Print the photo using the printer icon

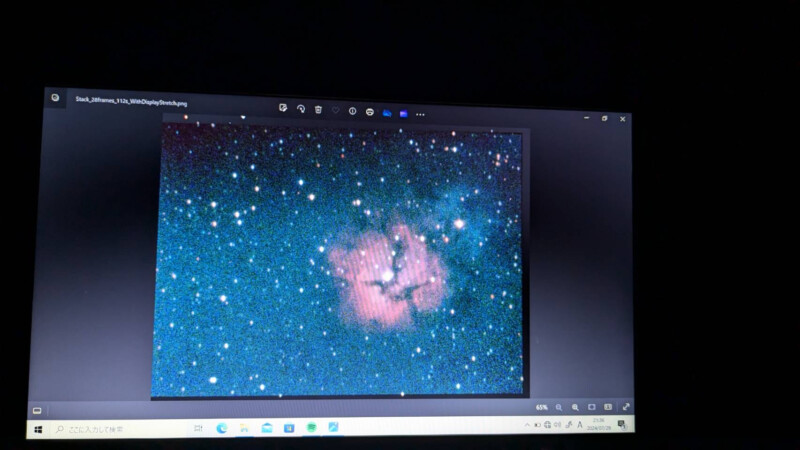[x=370, y=112]
